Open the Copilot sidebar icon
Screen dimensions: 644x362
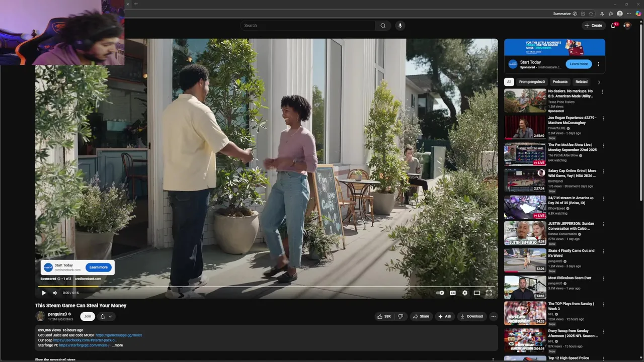point(638,14)
